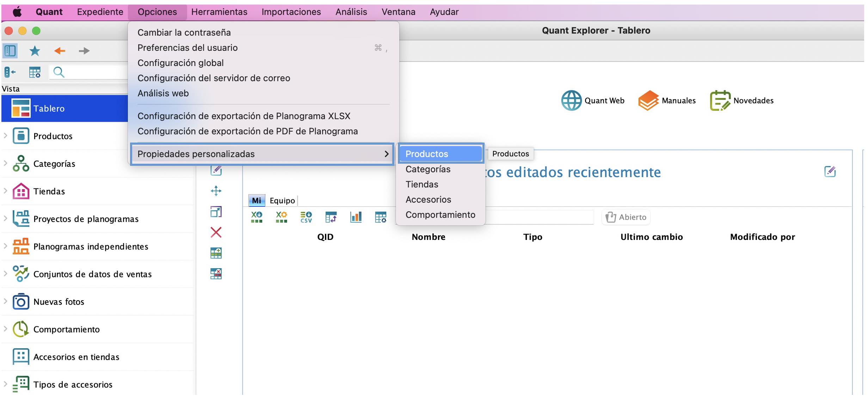Viewport: 868px width, 404px height.
Task: Click the Nuevas fotos camera icon
Action: click(x=21, y=302)
